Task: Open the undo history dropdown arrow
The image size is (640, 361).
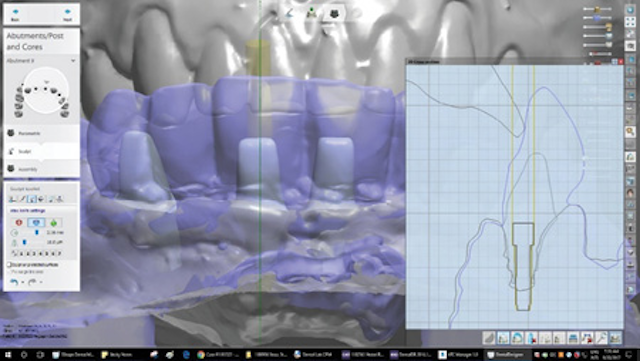Action: click(22, 282)
